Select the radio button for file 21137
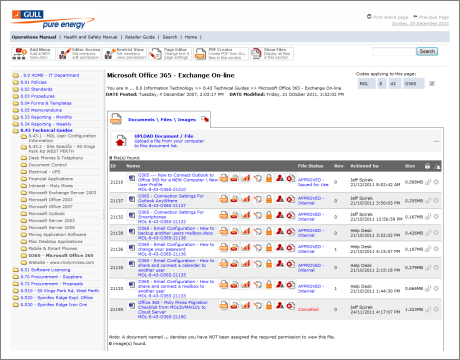 pyautogui.click(x=436, y=200)
